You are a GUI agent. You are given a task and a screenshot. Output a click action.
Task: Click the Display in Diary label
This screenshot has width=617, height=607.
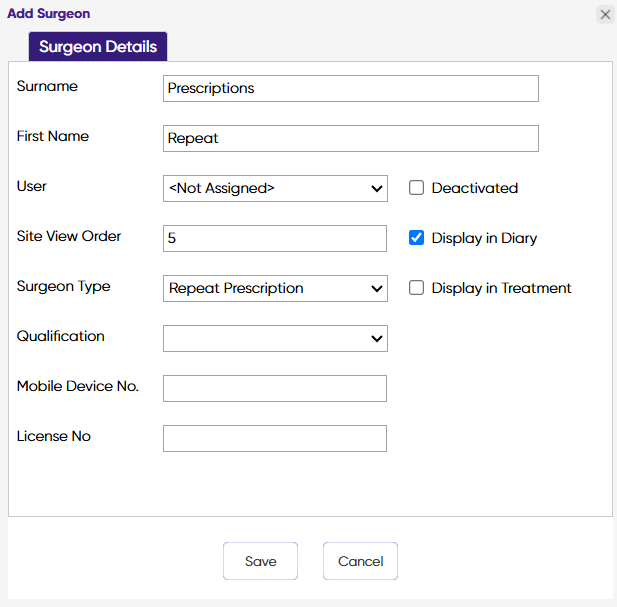click(484, 238)
